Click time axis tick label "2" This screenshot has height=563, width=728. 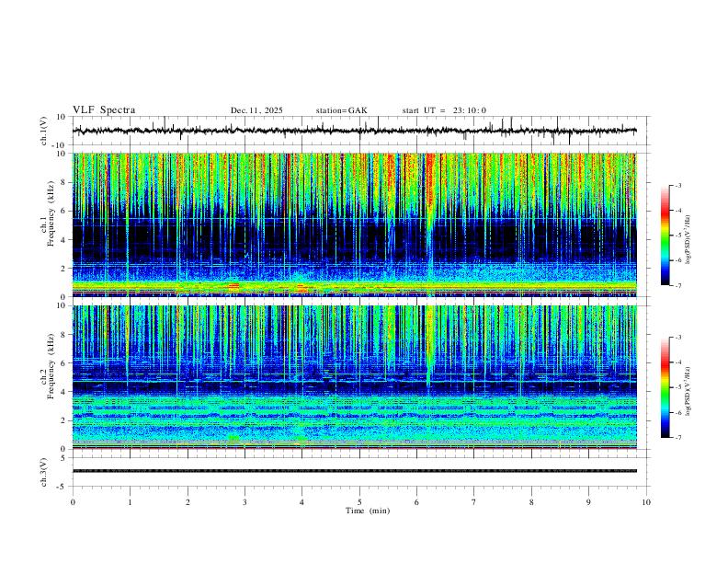pyautogui.click(x=188, y=502)
